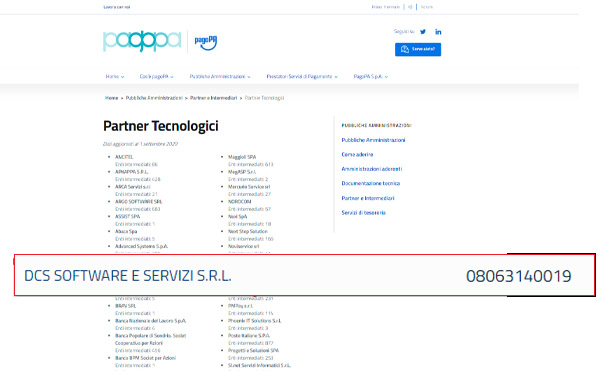601x371 pixels.
Task: Open sidebar link Servizi di tesoreria
Action: [363, 213]
